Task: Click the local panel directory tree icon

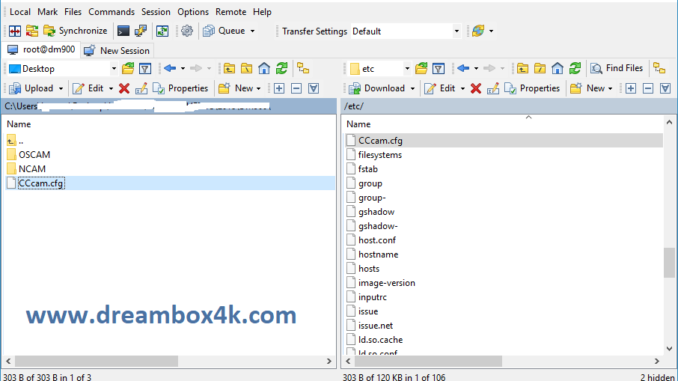Action: pos(303,68)
